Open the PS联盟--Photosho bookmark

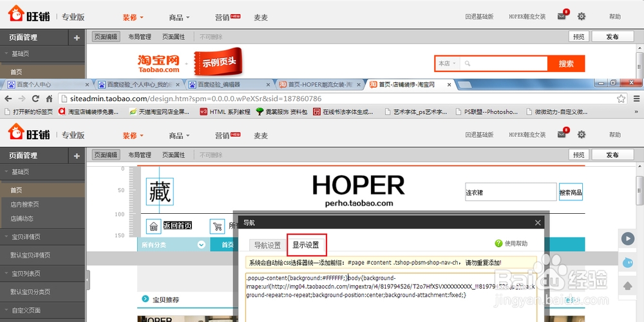pyautogui.click(x=487, y=111)
